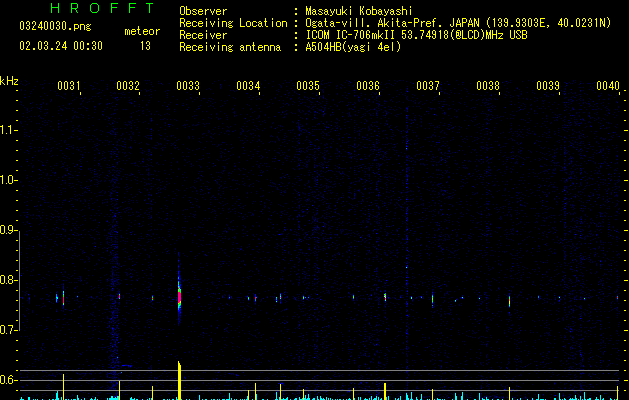Image resolution: width=629 pixels, height=400 pixels.
Task: Click the 0036 time marker
Action: (x=368, y=86)
